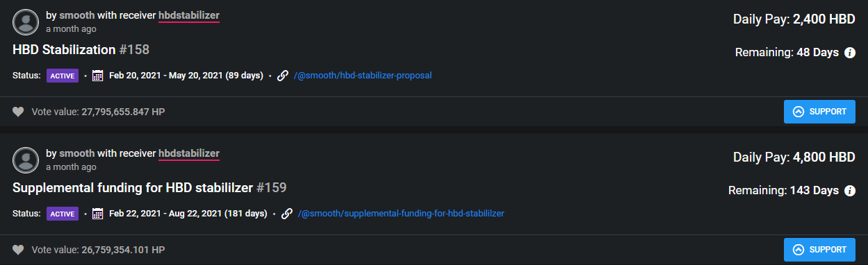
Task: Toggle heart vote on Supplemental funding proposal
Action: tap(18, 250)
